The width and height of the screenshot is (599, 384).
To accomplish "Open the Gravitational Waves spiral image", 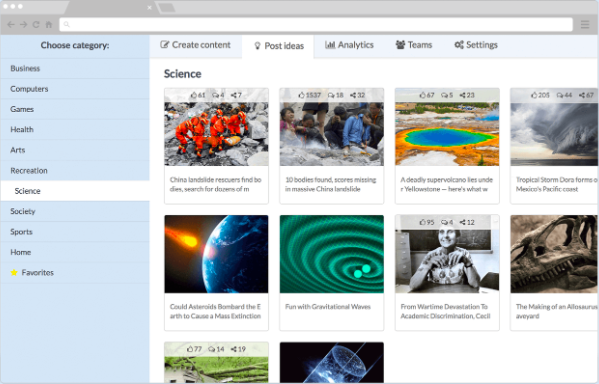I will pyautogui.click(x=332, y=254).
